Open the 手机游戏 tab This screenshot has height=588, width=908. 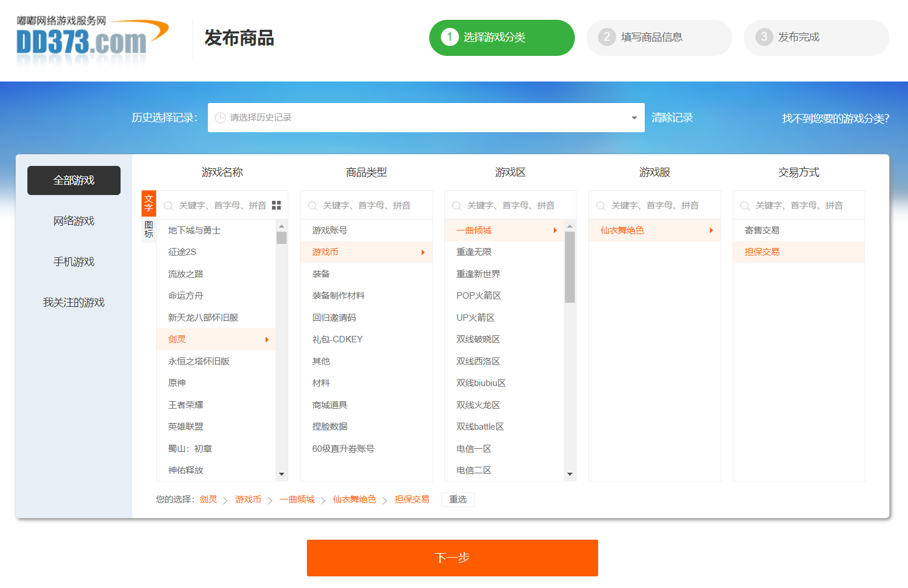click(x=74, y=262)
